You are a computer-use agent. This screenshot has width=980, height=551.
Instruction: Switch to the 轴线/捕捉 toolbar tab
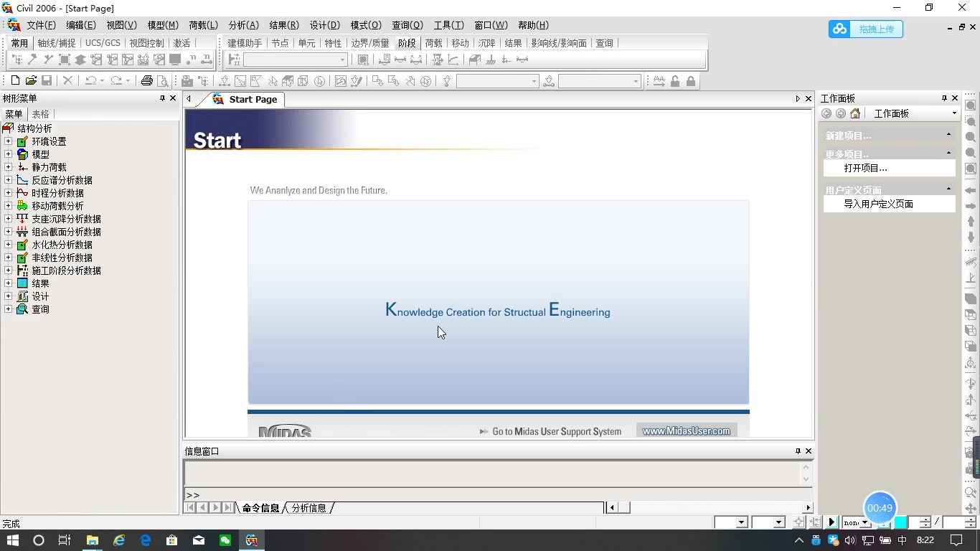[x=57, y=43]
